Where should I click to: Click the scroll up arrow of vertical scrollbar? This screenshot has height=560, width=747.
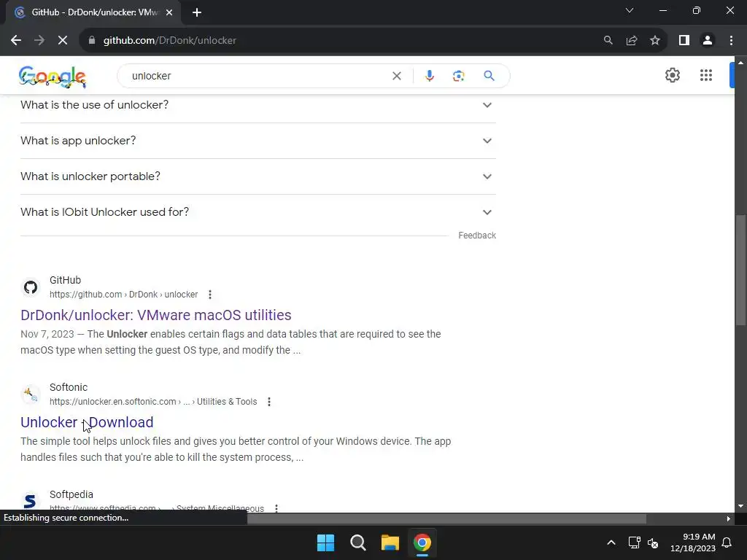(x=740, y=63)
